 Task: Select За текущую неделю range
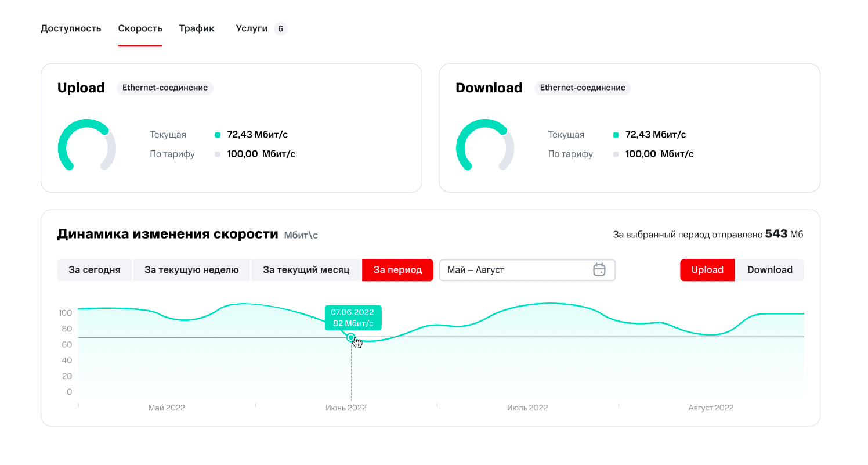191,270
